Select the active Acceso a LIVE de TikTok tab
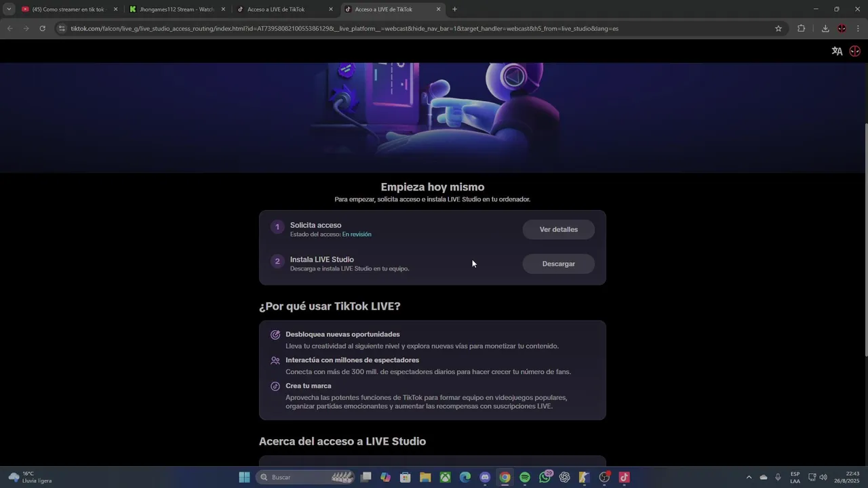This screenshot has width=868, height=488. (392, 9)
